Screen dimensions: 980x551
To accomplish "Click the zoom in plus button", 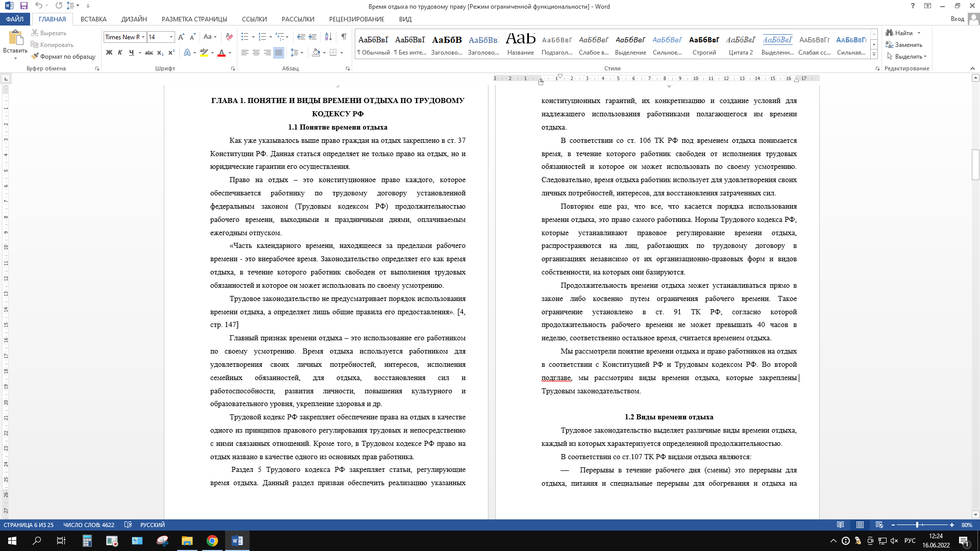I will click(952, 525).
